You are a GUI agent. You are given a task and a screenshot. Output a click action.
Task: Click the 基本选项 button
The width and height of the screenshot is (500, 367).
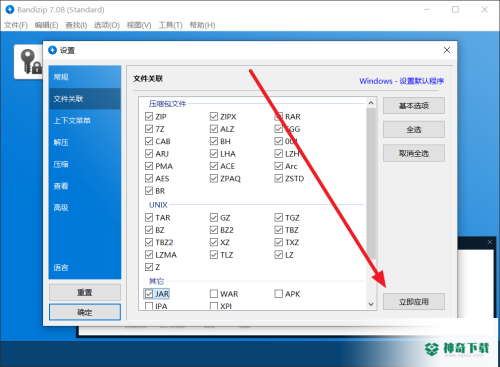pos(414,106)
